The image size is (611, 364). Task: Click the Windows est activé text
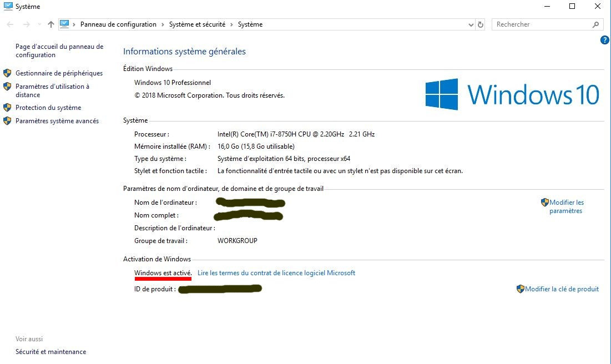[163, 273]
